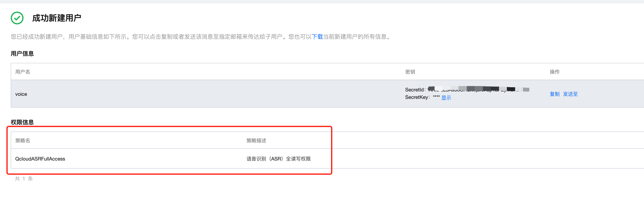644x199 pixels.
Task: Click the 用户信息 section heading
Action: pyautogui.click(x=22, y=54)
